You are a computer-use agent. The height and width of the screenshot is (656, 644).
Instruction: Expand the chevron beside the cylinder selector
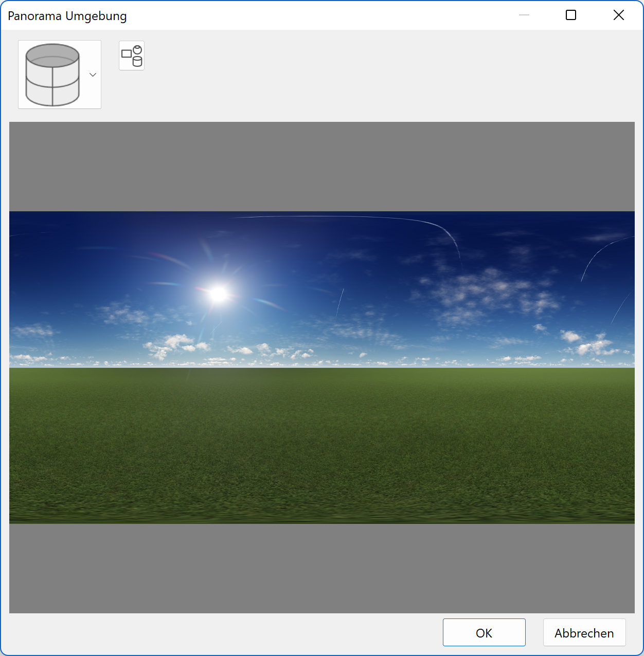[x=93, y=75]
